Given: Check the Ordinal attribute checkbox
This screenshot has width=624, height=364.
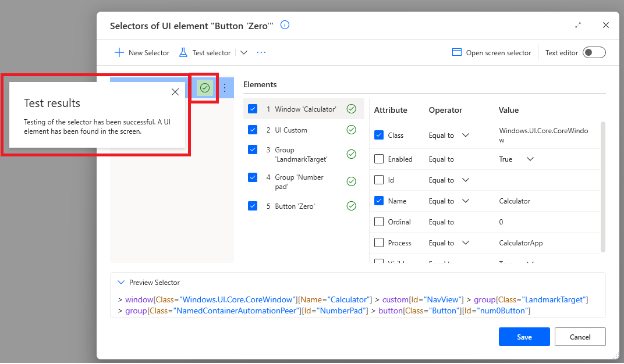Looking at the screenshot, I should 379,222.
